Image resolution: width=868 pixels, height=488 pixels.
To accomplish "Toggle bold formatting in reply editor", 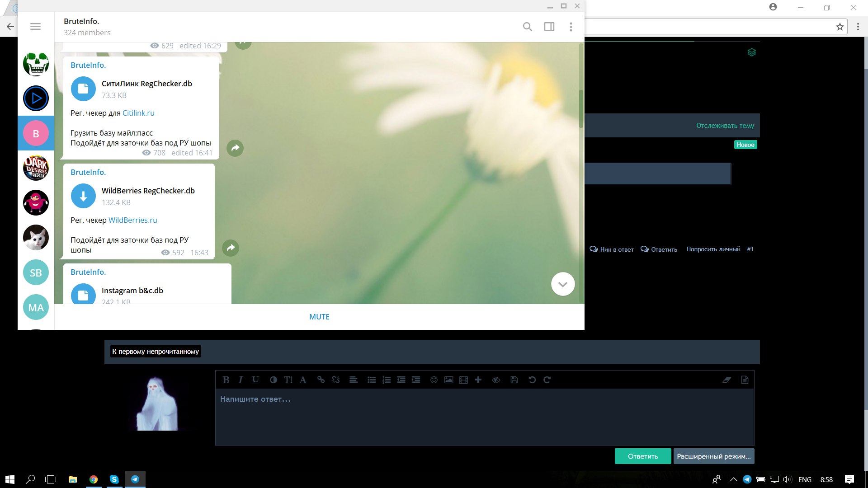I will tap(226, 380).
